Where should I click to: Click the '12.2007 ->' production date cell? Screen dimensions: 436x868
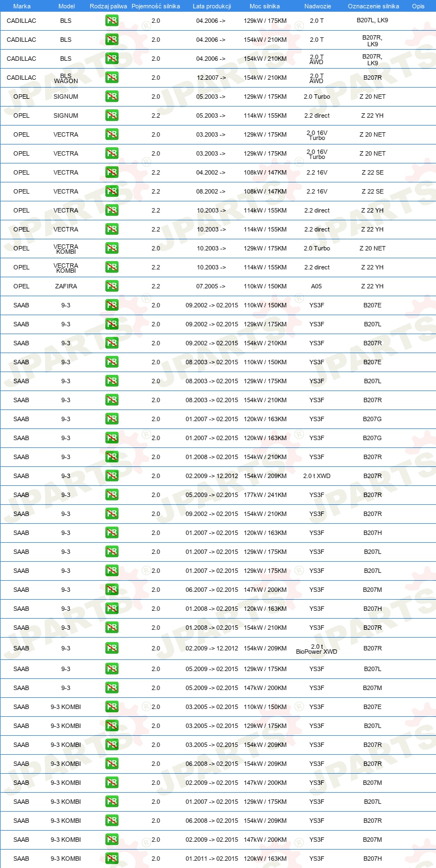pyautogui.click(x=211, y=78)
